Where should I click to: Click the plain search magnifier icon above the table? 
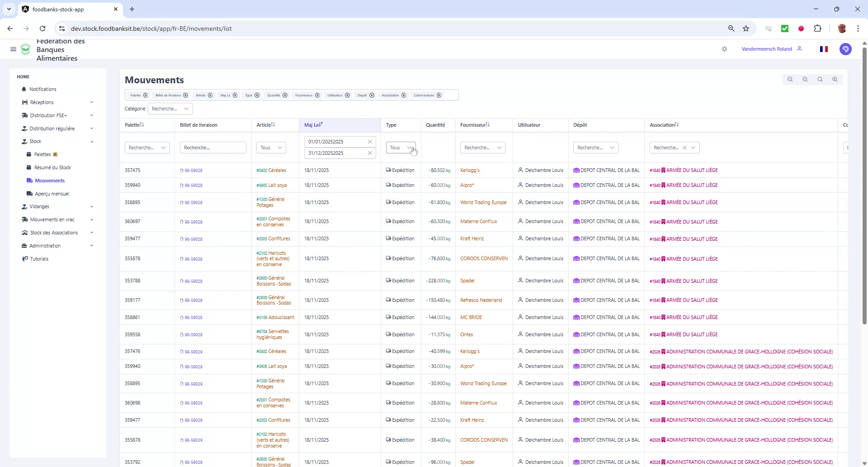point(820,79)
